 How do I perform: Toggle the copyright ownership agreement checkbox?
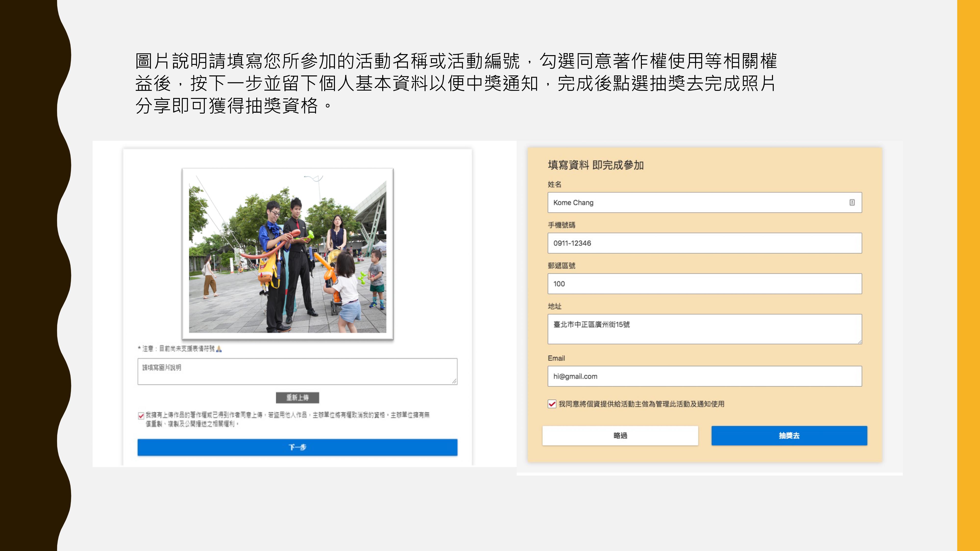pyautogui.click(x=141, y=416)
